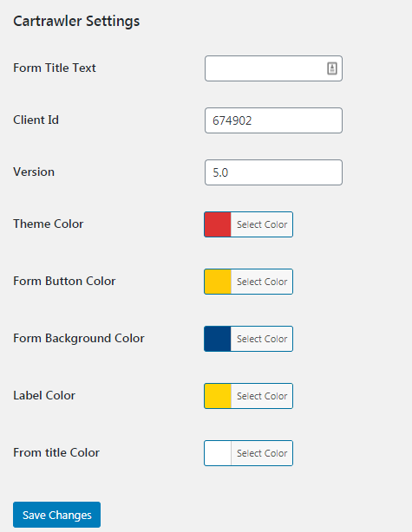The height and width of the screenshot is (532, 412).
Task: Open the red Theme Color swatch
Action: click(x=218, y=224)
